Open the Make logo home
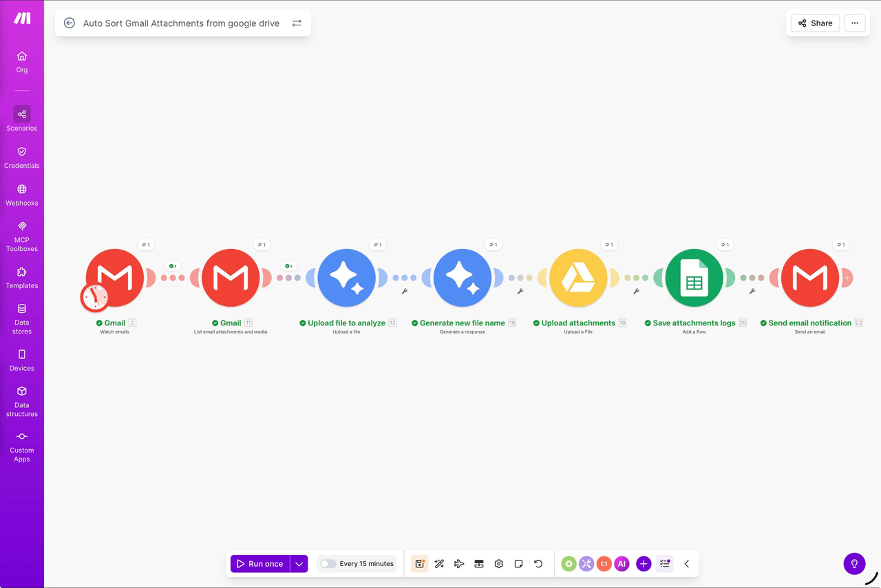This screenshot has width=881, height=588. [x=22, y=19]
